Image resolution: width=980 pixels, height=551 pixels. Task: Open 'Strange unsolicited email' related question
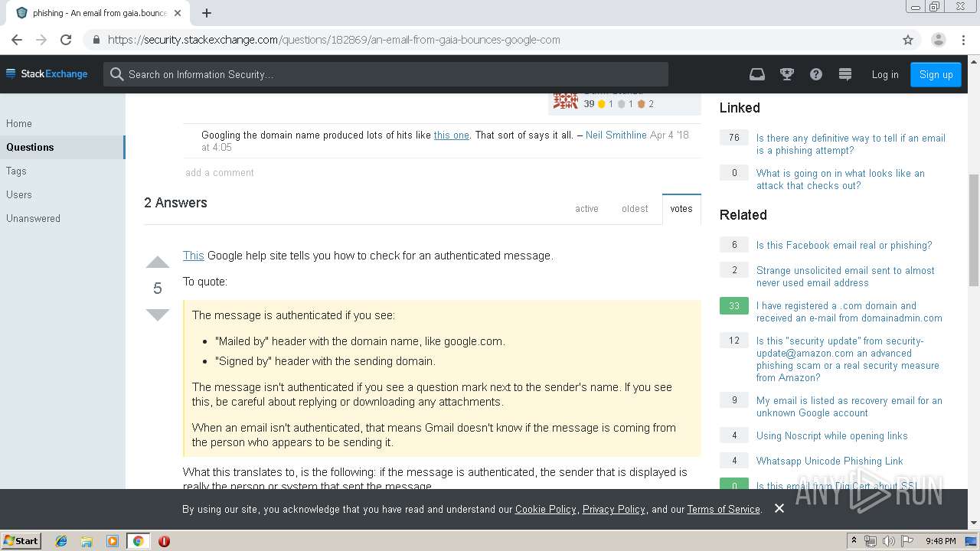point(845,276)
